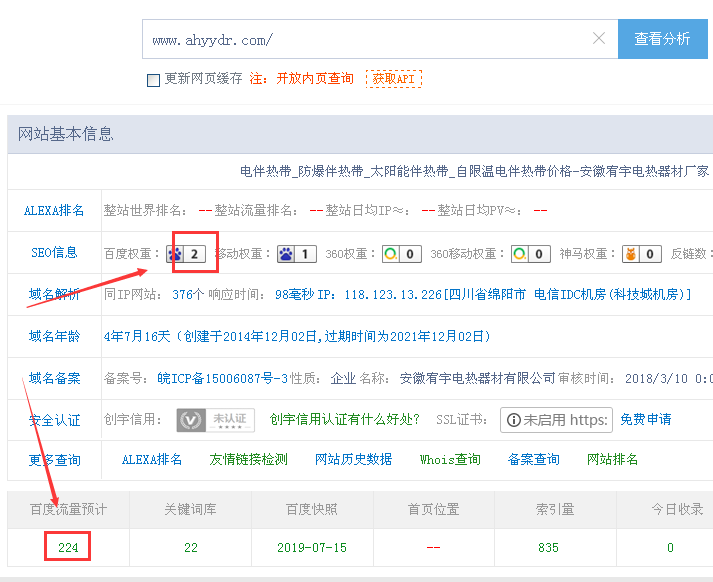This screenshot has width=713, height=582.
Task: Open the 网站历史数据 link
Action: (353, 460)
